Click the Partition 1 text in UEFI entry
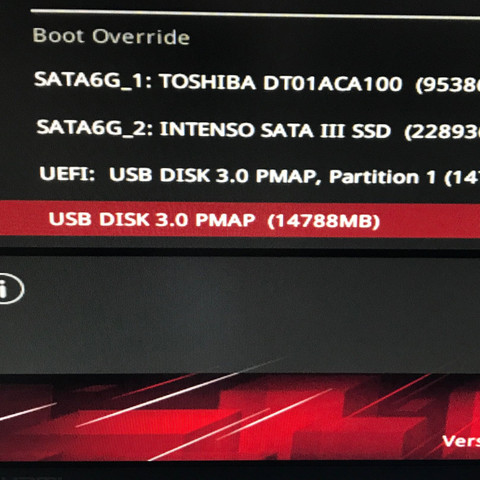Image resolution: width=480 pixels, height=480 pixels. click(383, 177)
